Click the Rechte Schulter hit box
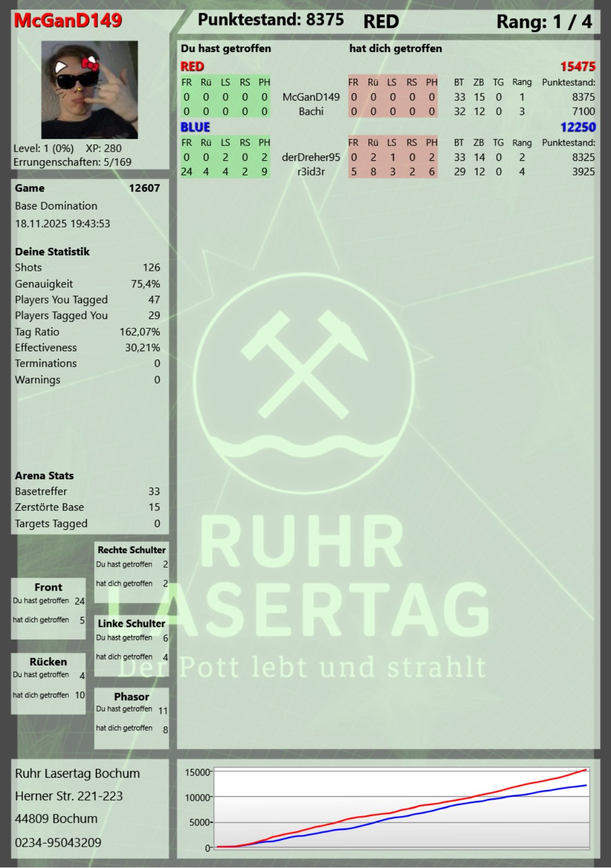The image size is (611, 868). 131,572
